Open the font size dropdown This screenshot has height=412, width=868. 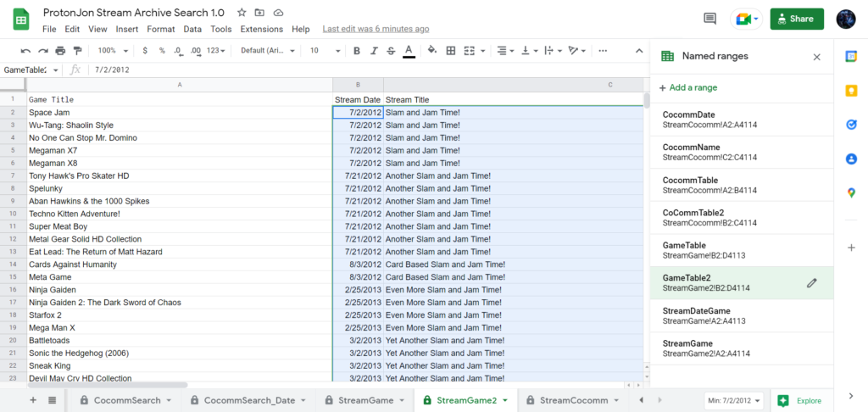click(325, 50)
